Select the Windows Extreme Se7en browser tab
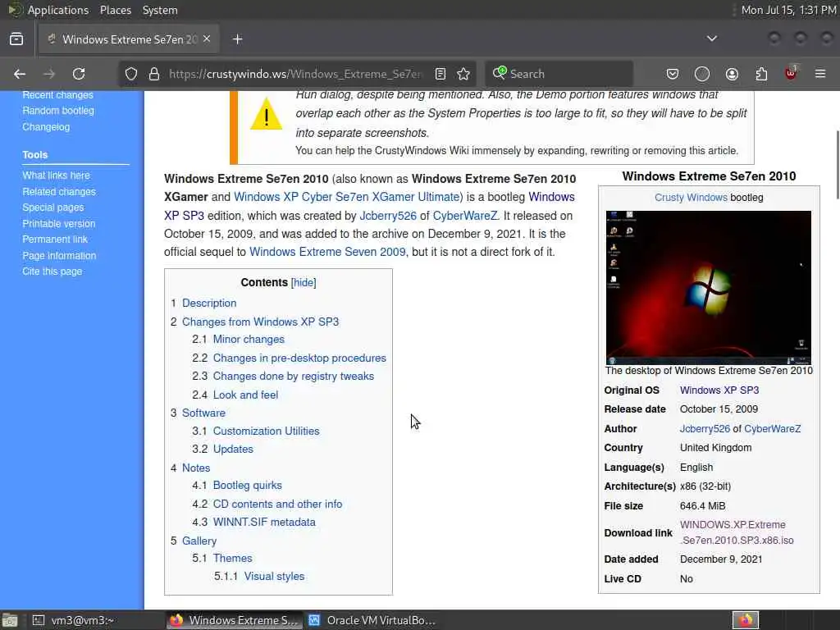 click(x=129, y=39)
